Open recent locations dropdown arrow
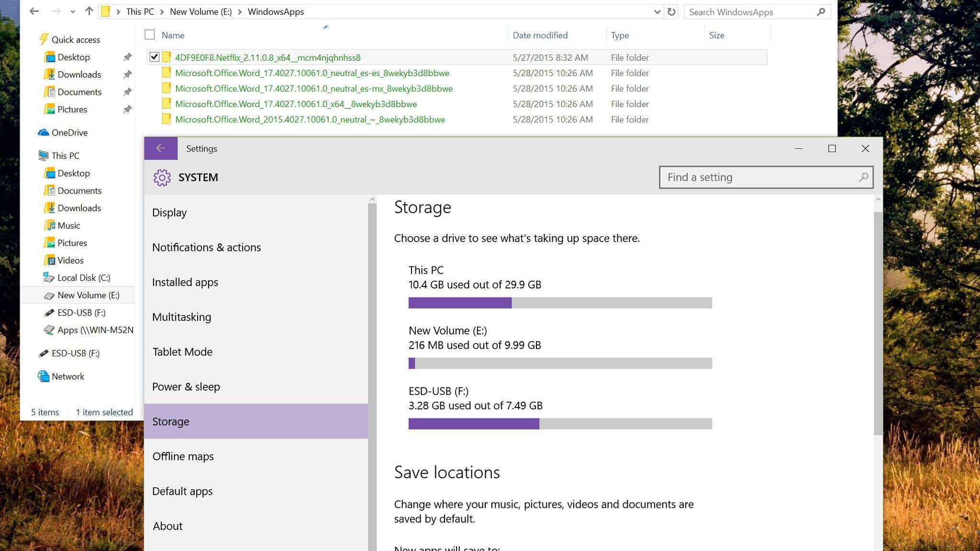The height and width of the screenshot is (551, 980). point(73,12)
